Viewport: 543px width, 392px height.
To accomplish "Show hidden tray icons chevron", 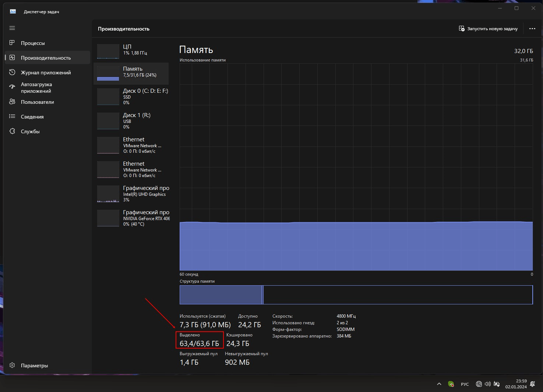I will click(439, 384).
